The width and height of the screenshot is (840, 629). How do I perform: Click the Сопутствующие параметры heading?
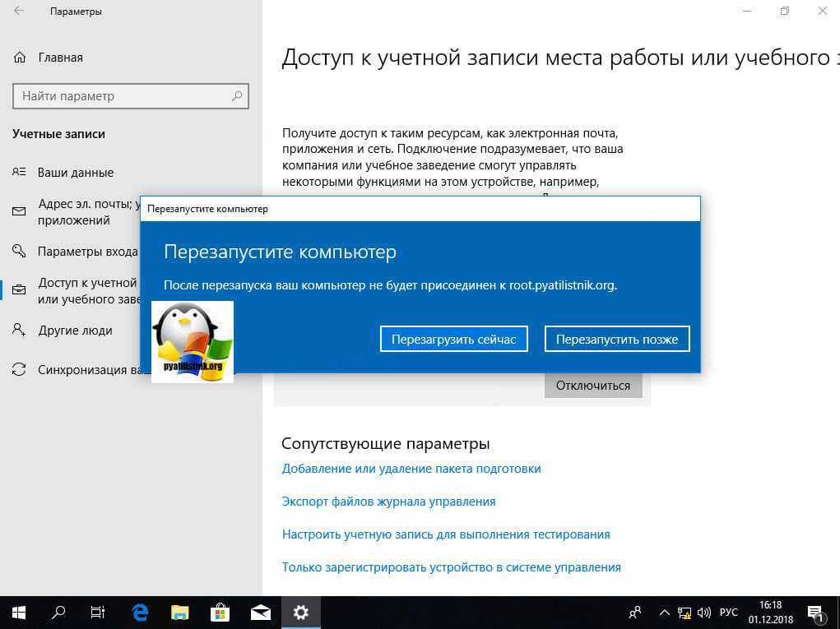[386, 444]
